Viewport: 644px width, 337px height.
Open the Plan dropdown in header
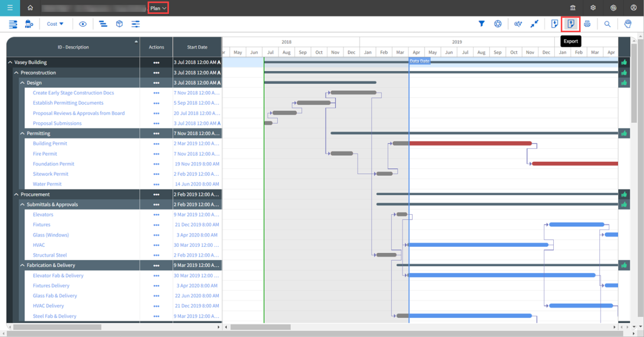[x=158, y=8]
